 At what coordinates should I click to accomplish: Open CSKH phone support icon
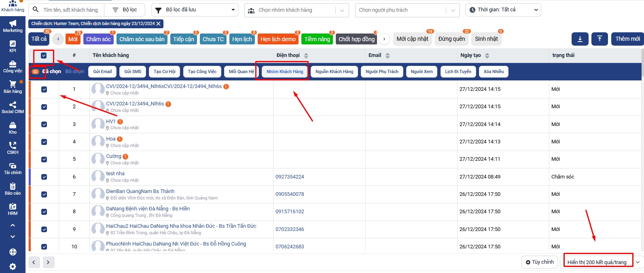(x=13, y=147)
